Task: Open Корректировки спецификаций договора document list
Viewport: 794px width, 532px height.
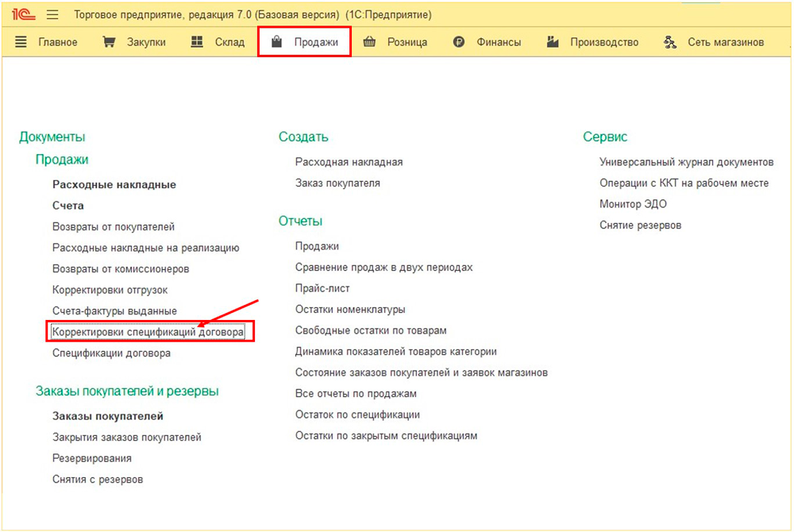Action: [x=148, y=332]
